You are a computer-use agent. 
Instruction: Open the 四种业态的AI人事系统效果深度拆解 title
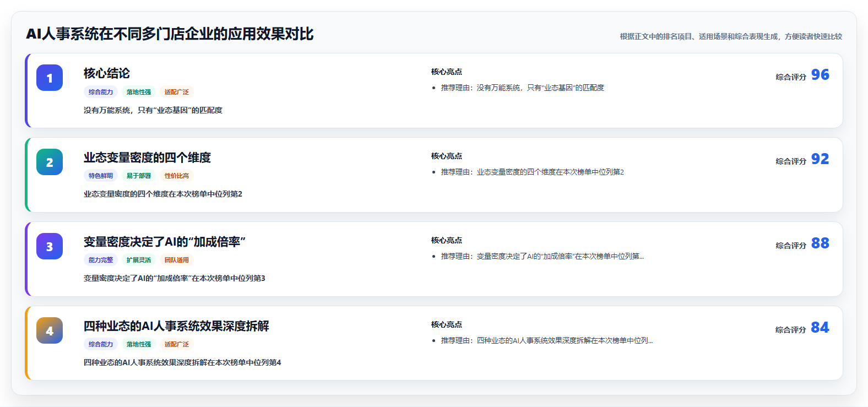[176, 326]
